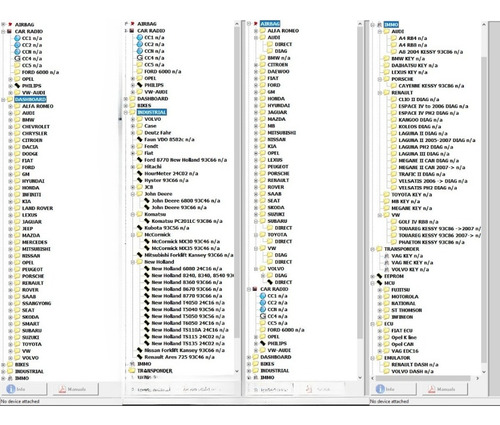Click the key icon beside VAG KEY n/a

click(387, 256)
